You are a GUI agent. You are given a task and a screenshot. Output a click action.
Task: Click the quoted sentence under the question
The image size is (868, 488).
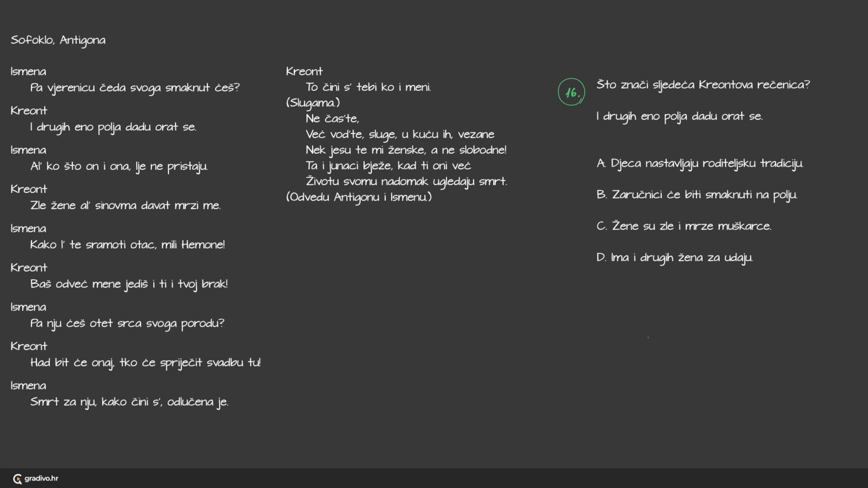[x=679, y=117]
